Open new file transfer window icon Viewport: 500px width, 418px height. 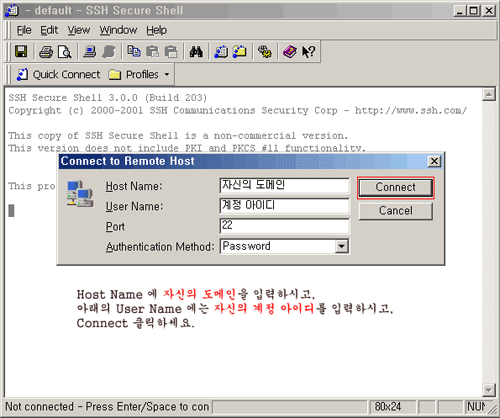click(239, 52)
